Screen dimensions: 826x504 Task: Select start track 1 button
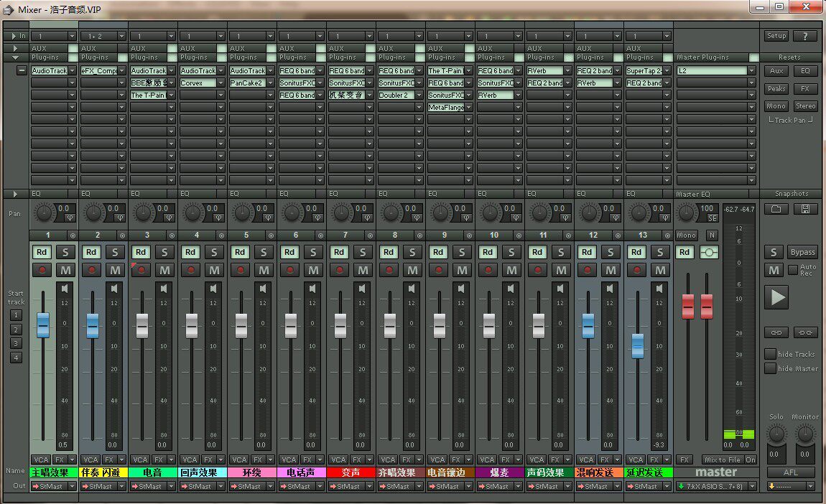(x=17, y=315)
